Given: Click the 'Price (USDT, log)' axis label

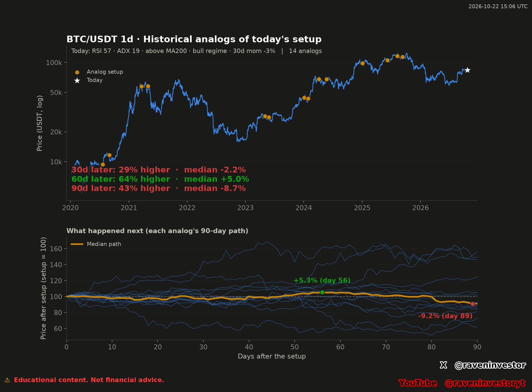Looking at the screenshot, I should [39, 123].
